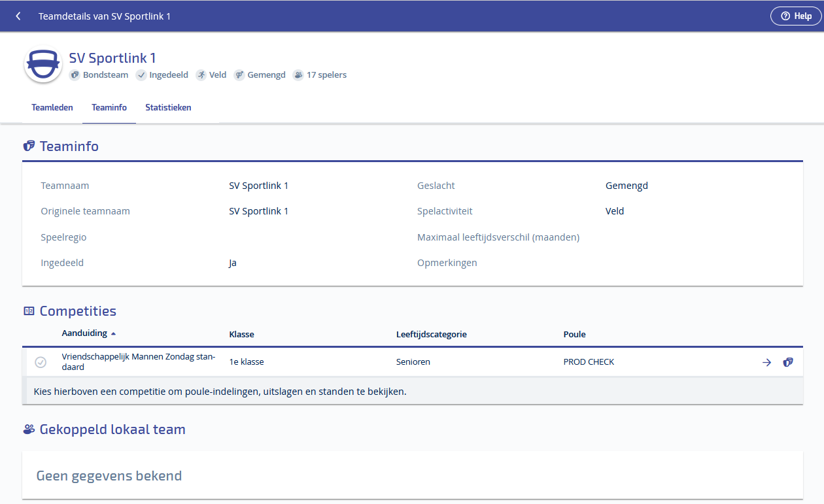Viewport: 824px width, 504px height.
Task: Click the Teaminfo section shield icon
Action: pyautogui.click(x=29, y=146)
